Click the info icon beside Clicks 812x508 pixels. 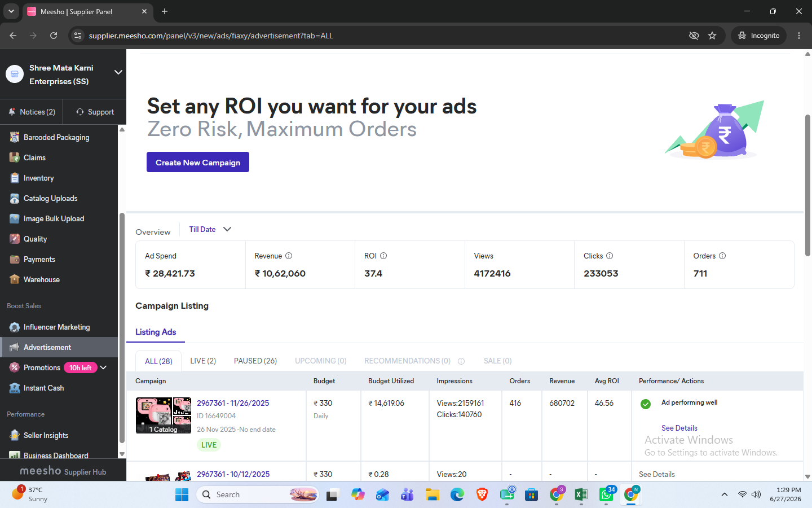(610, 256)
